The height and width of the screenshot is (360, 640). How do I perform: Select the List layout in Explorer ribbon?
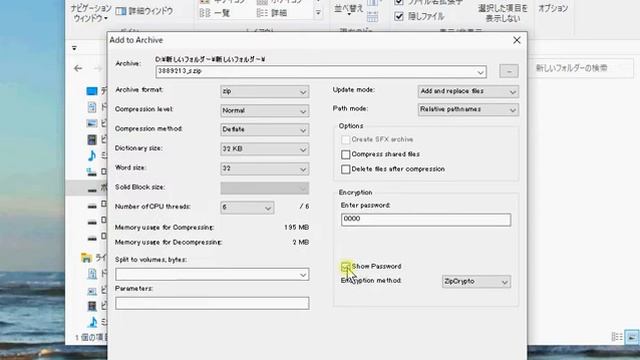[x=216, y=13]
